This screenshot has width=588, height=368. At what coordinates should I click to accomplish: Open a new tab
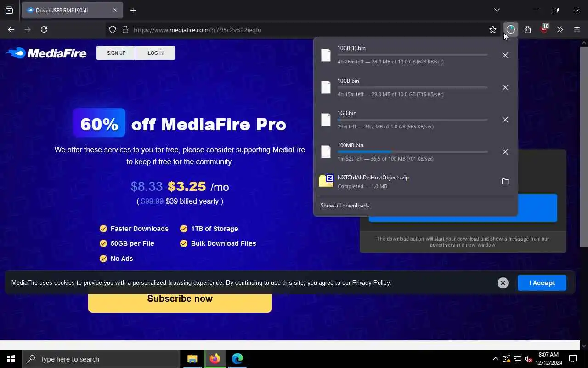coord(133,10)
